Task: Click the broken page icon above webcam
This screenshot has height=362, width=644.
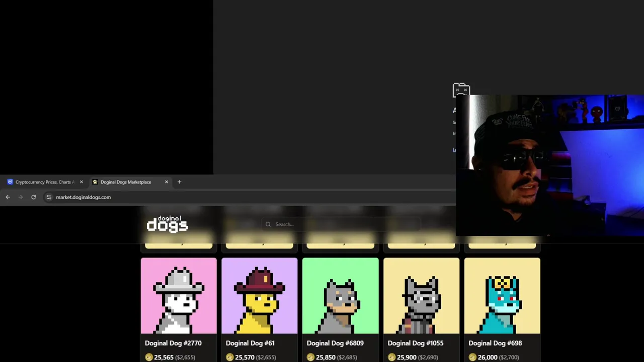Action: pyautogui.click(x=461, y=90)
